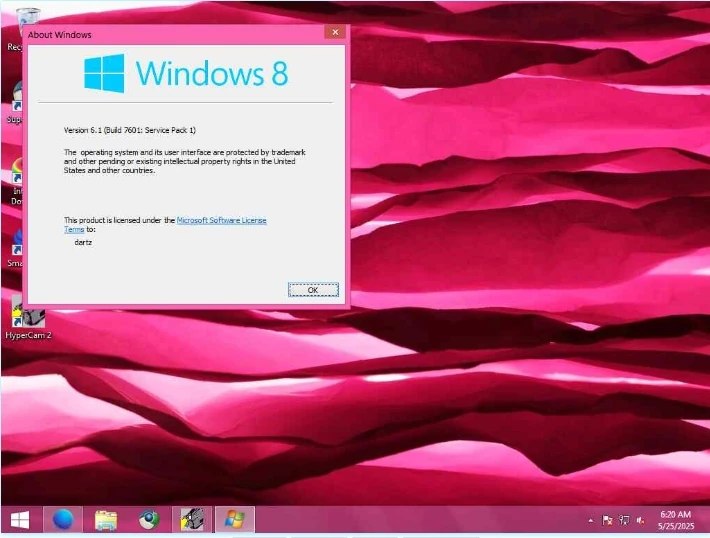Click licensed user name 'dartz'
Viewport: 710px width, 538px height.
pyautogui.click(x=83, y=243)
